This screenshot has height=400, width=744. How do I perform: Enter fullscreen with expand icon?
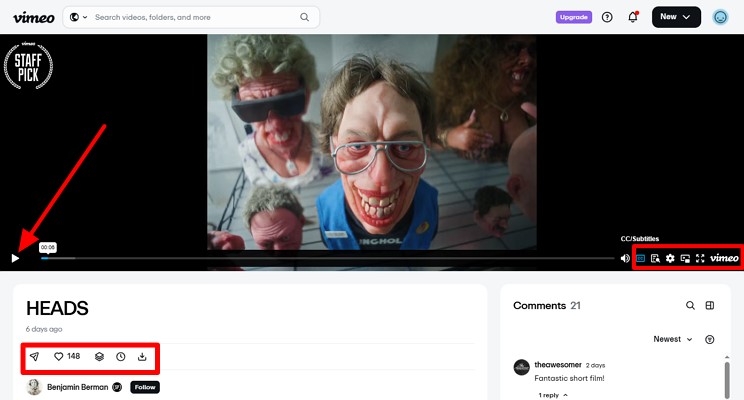(x=700, y=258)
